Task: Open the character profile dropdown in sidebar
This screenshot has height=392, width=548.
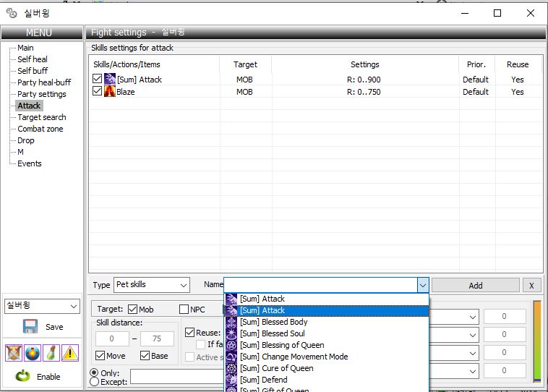Action: [x=42, y=306]
